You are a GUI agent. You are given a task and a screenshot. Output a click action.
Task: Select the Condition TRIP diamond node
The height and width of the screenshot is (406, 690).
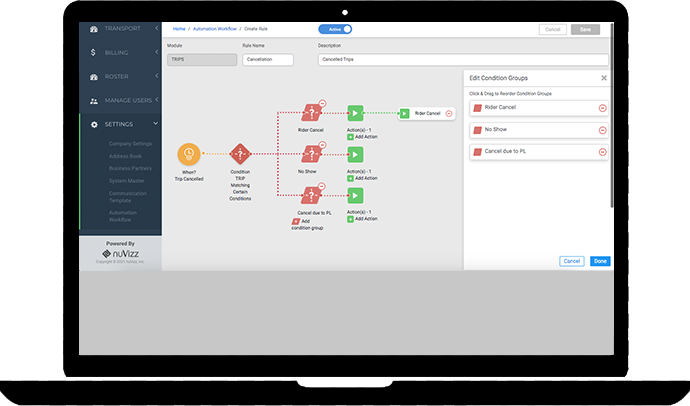239,154
